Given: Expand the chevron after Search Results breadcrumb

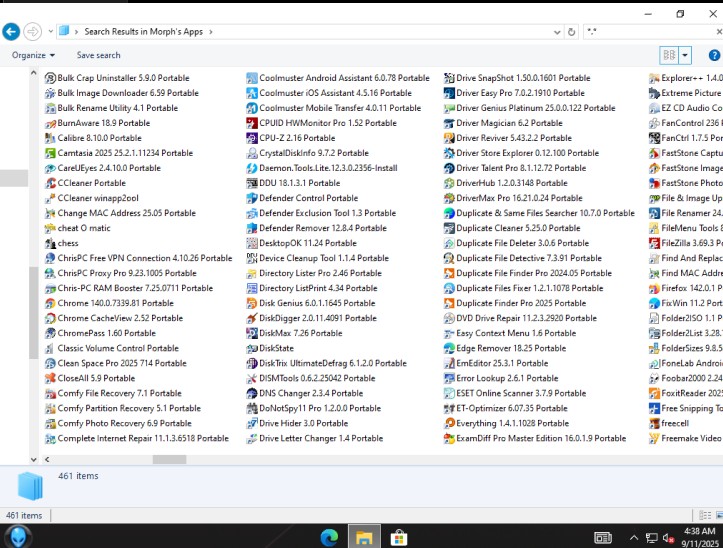Looking at the screenshot, I should point(211,32).
